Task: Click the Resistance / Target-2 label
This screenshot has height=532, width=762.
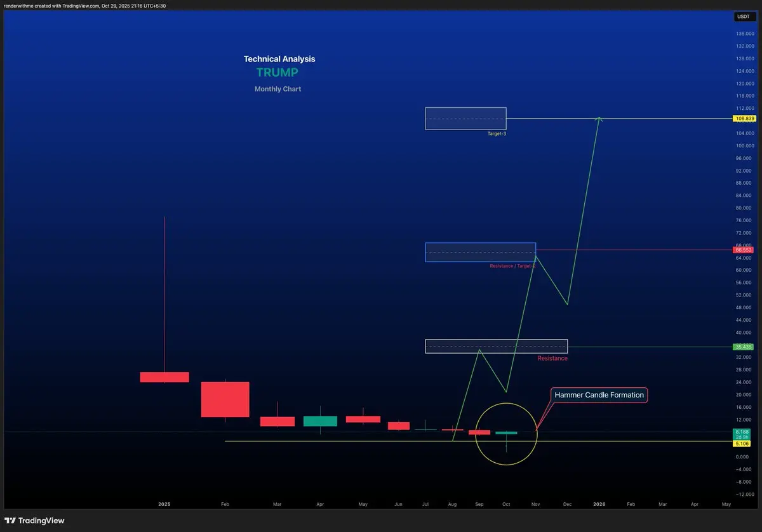Action: click(512, 266)
